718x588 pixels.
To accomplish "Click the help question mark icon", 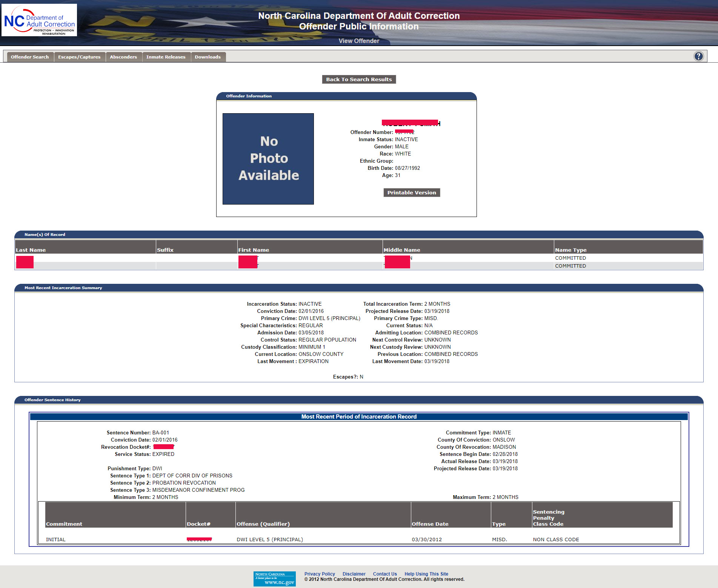I will [698, 56].
